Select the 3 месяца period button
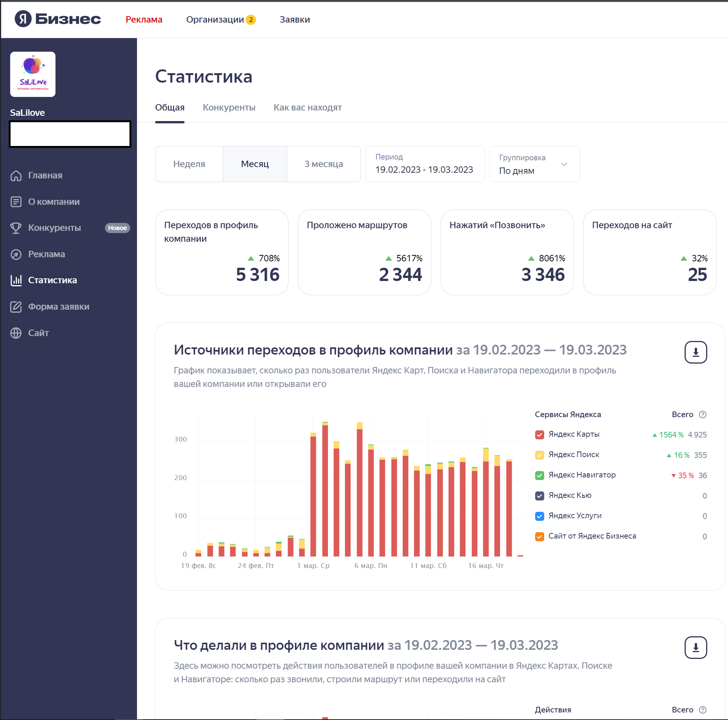 pos(323,164)
